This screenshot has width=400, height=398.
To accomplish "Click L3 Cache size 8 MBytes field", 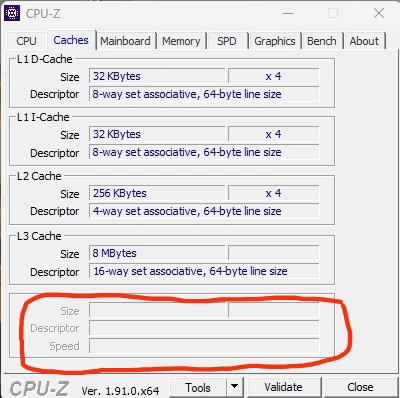I will 157,253.
